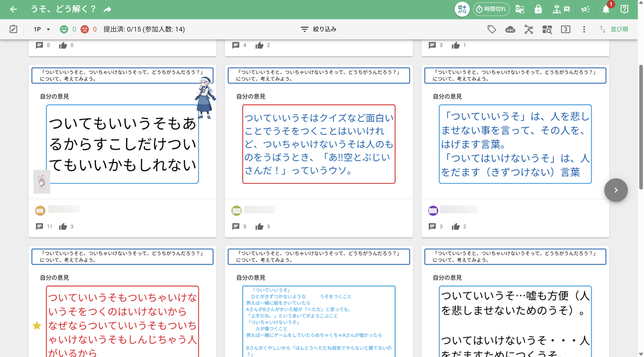644x357 pixels.
Task: Click the 時間切れ timer button
Action: (491, 9)
